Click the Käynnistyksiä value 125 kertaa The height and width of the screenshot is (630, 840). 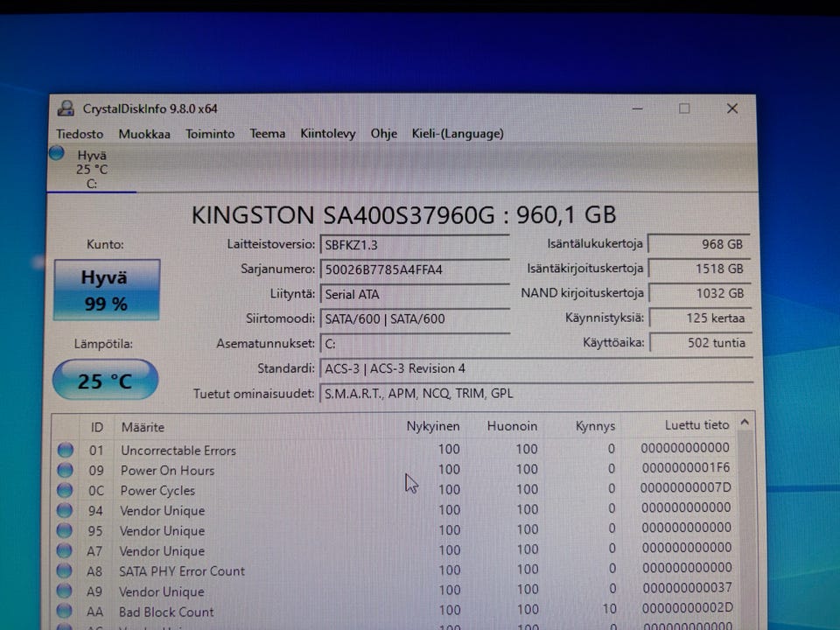(x=700, y=318)
